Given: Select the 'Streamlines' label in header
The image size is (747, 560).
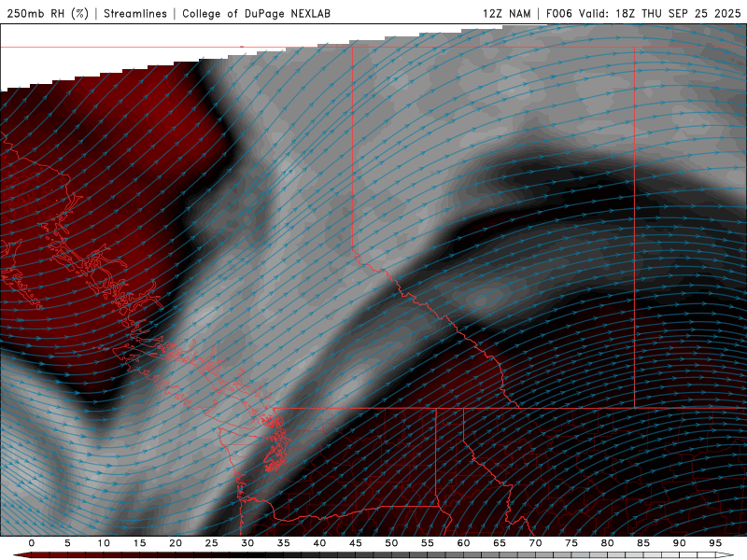Looking at the screenshot, I should tap(135, 13).
